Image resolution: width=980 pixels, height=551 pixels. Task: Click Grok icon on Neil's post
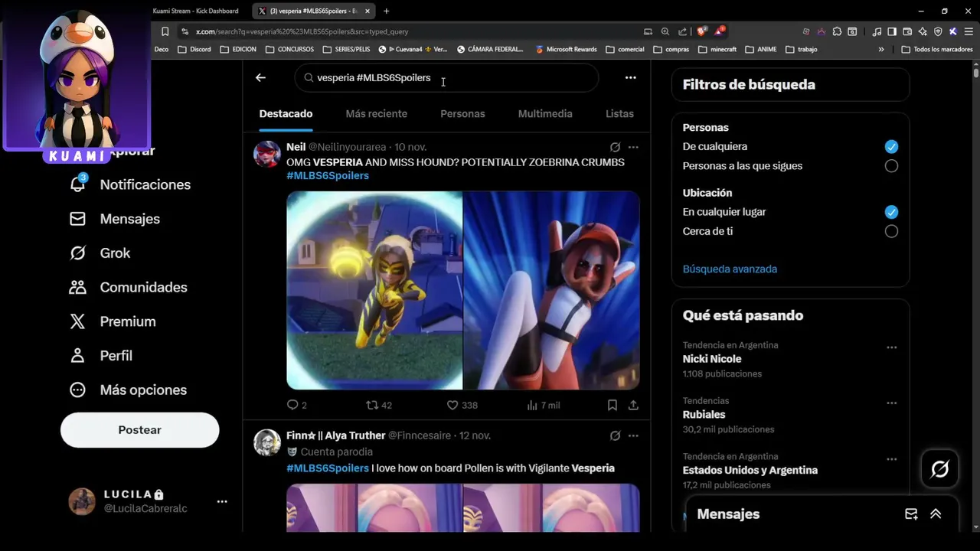coord(615,147)
